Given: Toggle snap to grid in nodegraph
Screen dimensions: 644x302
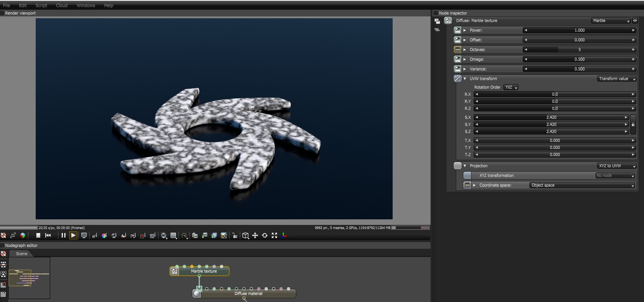Looking at the screenshot, I should click(3, 284).
